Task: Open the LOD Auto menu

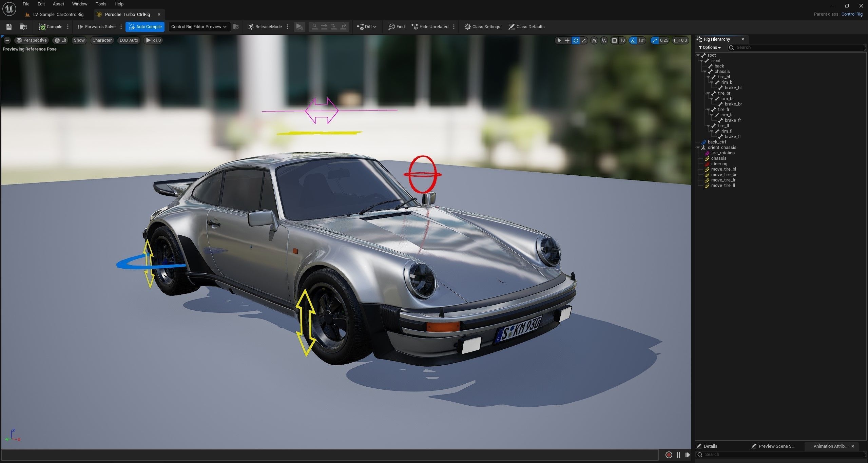Action: pos(129,40)
